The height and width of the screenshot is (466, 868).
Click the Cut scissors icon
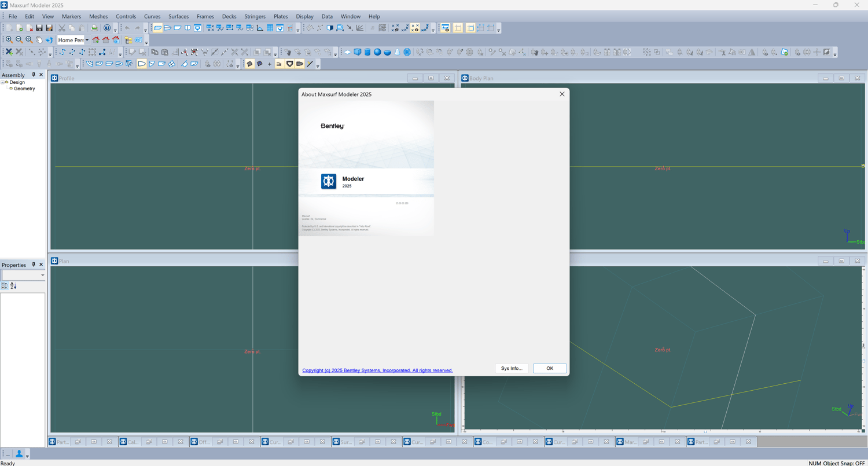62,28
